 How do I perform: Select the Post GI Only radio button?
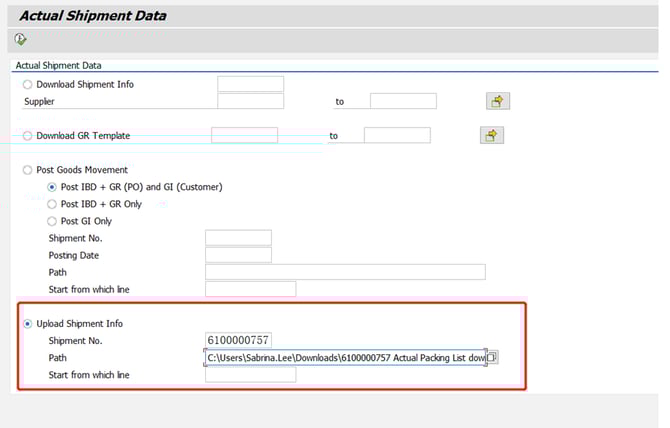point(53,221)
